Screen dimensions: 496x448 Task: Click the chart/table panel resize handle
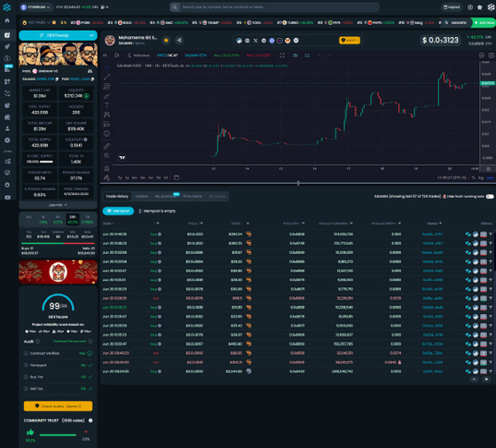[298, 184]
